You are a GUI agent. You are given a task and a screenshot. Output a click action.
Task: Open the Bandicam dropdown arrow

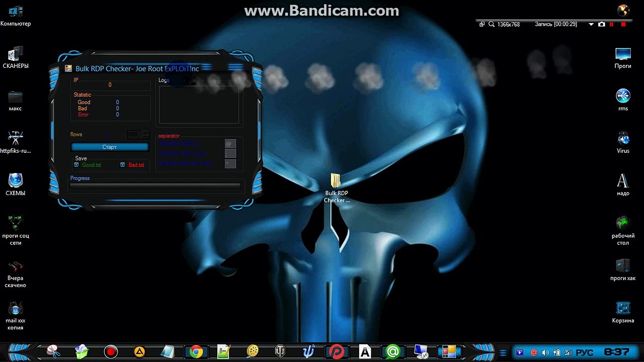click(x=591, y=24)
